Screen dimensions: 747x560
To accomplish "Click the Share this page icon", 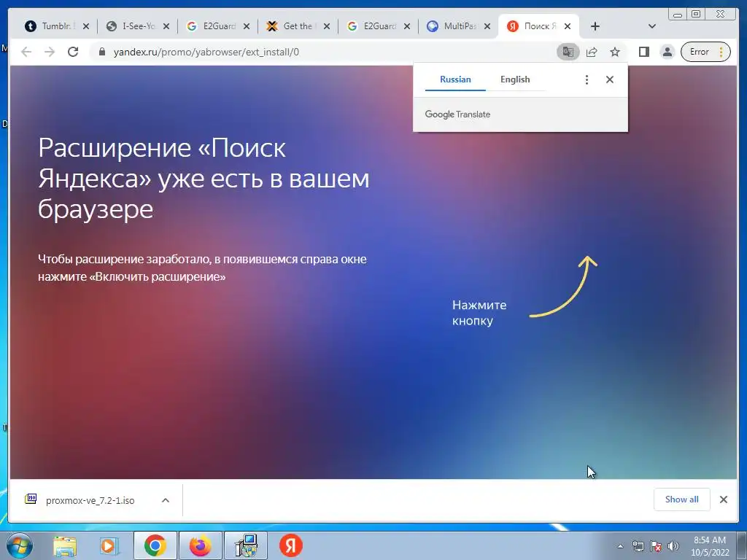I will [x=592, y=52].
